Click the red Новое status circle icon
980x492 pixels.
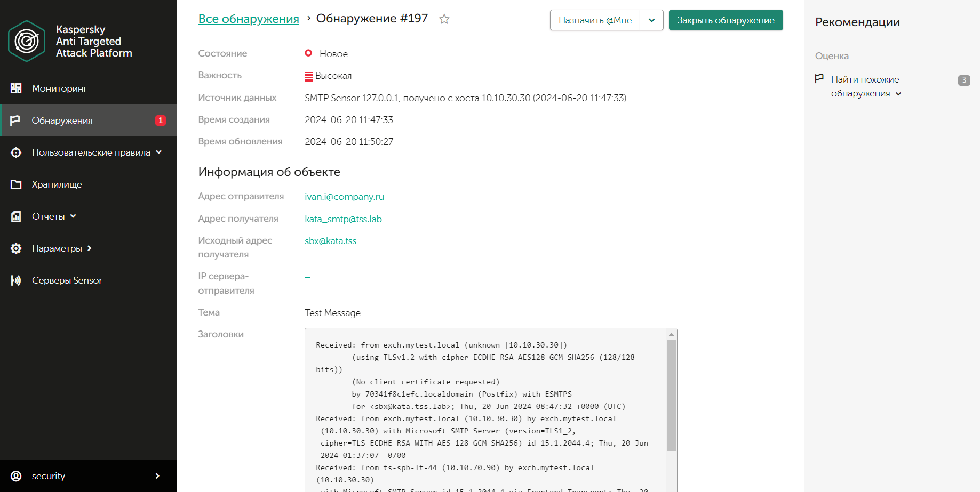[x=308, y=53]
